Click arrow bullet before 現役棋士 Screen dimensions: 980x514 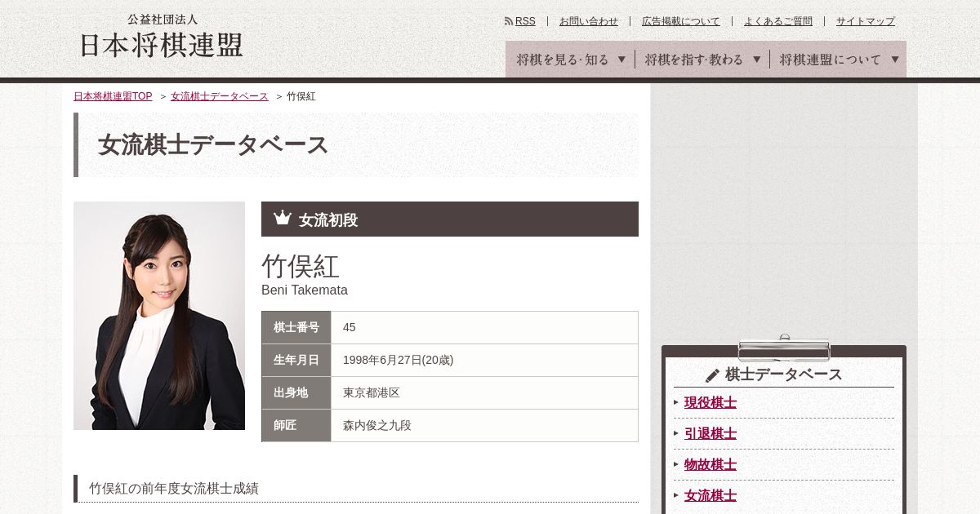676,402
